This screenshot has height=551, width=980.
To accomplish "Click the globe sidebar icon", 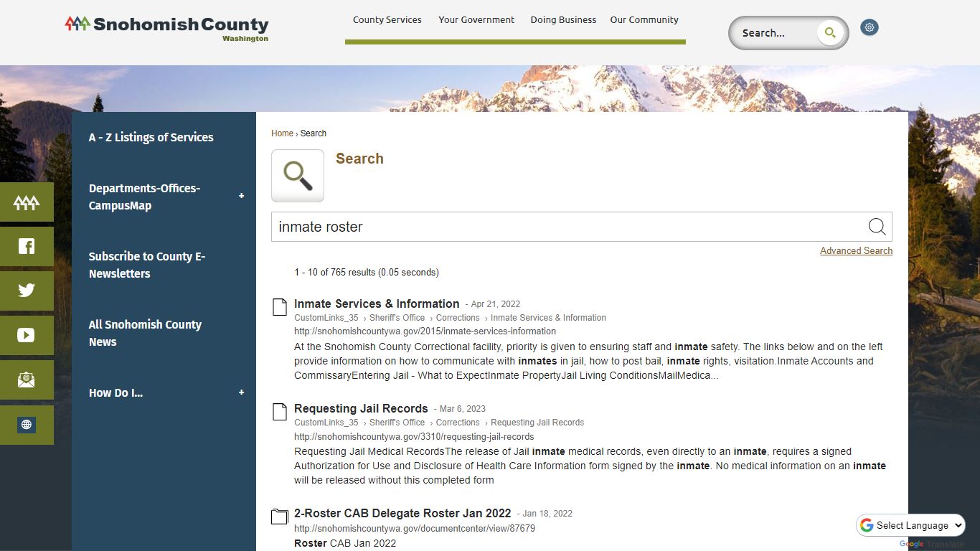I will [27, 425].
